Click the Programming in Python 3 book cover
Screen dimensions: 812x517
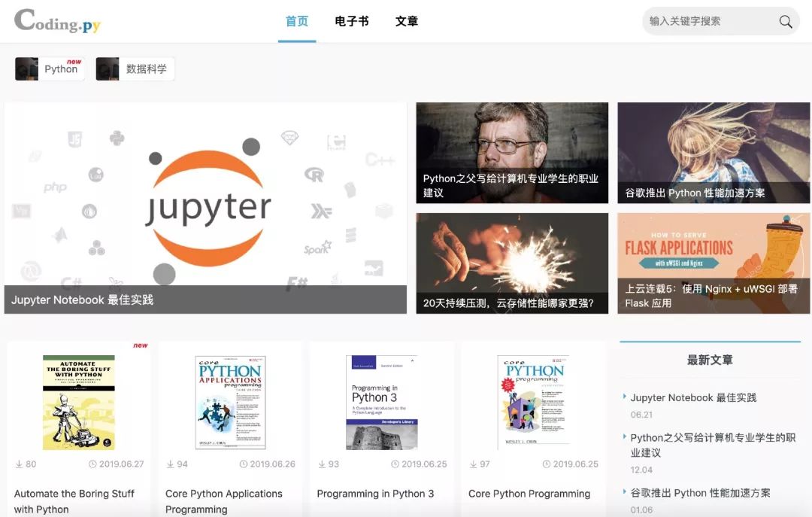382,403
